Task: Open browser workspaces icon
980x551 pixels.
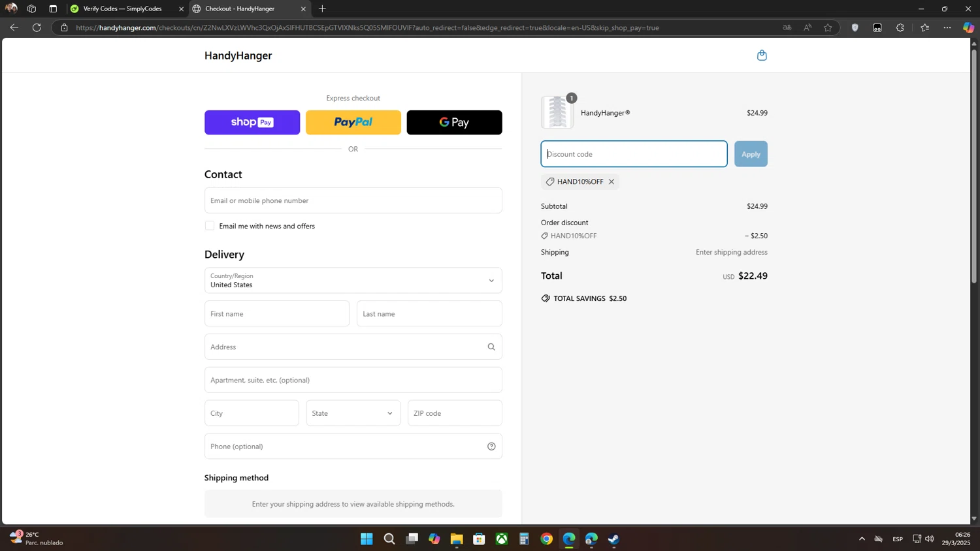Action: click(31, 9)
